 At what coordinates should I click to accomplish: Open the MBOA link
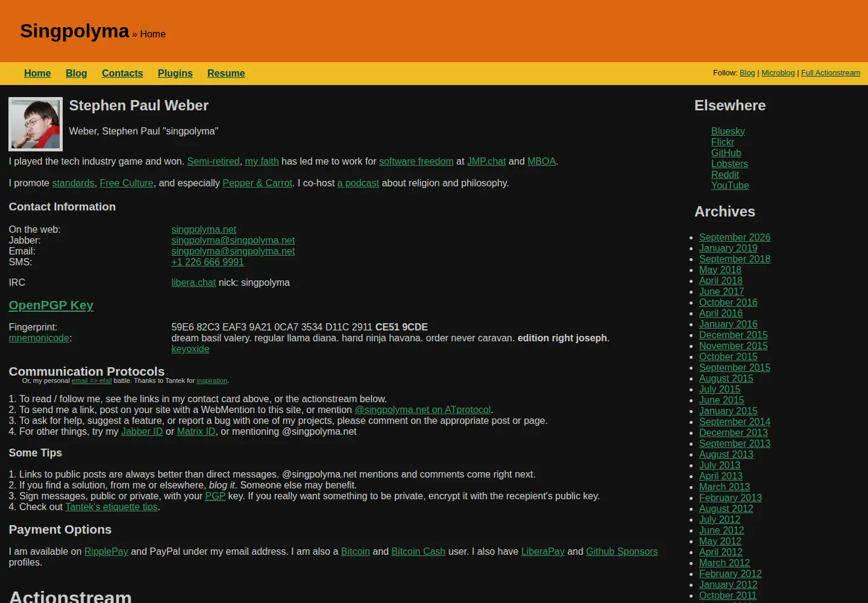coord(542,162)
